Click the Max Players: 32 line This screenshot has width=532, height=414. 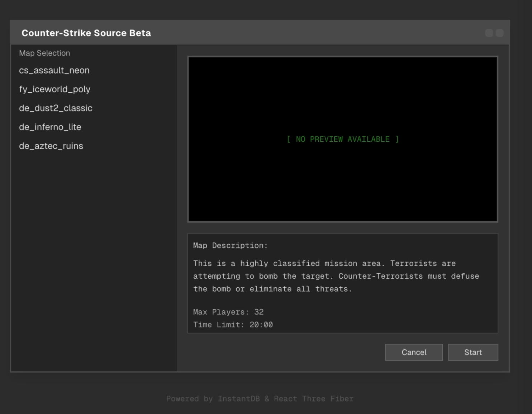(228, 312)
